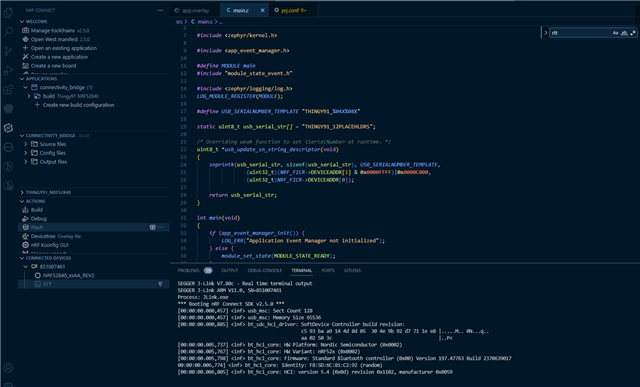Screen dimensions: 640x387
Task: Click src in the editor breadcrumb
Action: tap(179, 22)
